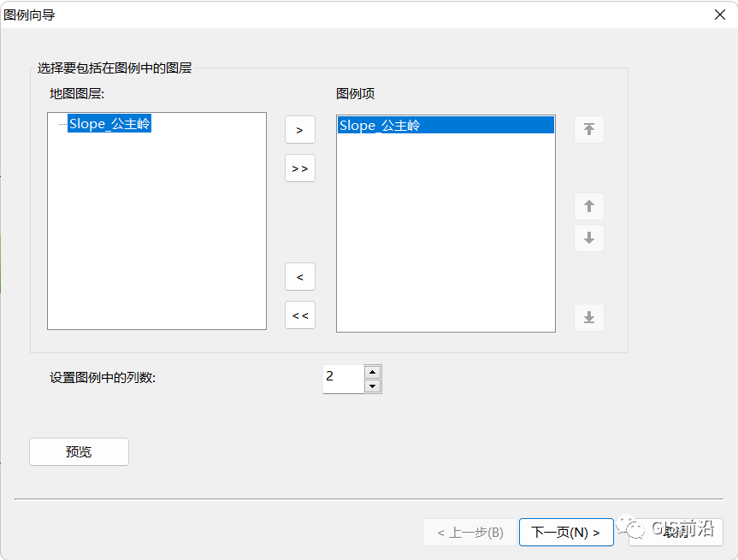
Task: Remove all items with << button
Action: click(x=300, y=315)
